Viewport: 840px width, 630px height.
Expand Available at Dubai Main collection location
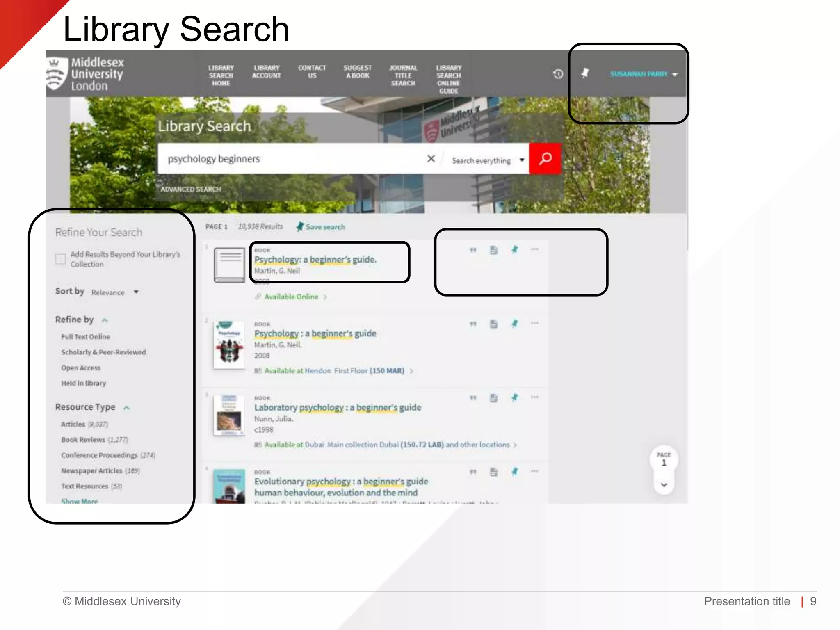(x=386, y=445)
